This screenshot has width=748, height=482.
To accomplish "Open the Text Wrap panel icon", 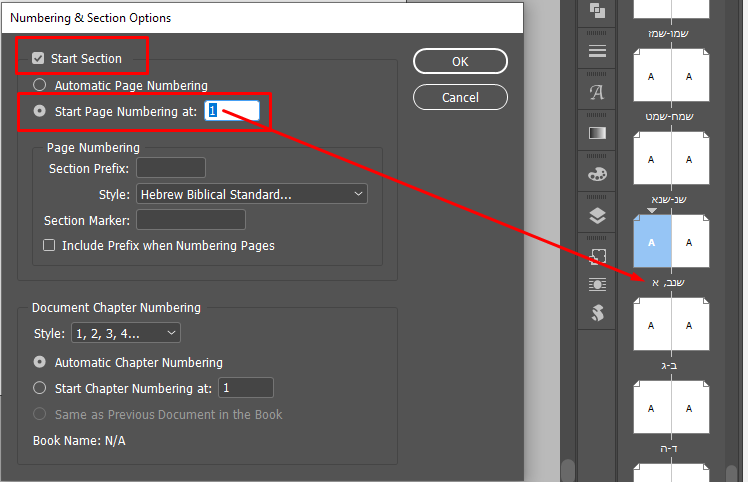I will tap(597, 285).
